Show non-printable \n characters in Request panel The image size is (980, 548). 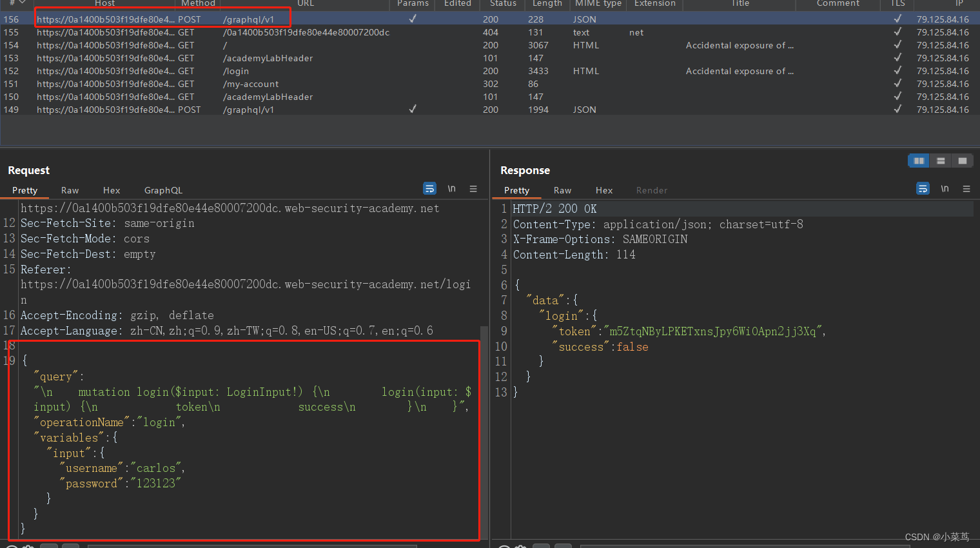(452, 188)
